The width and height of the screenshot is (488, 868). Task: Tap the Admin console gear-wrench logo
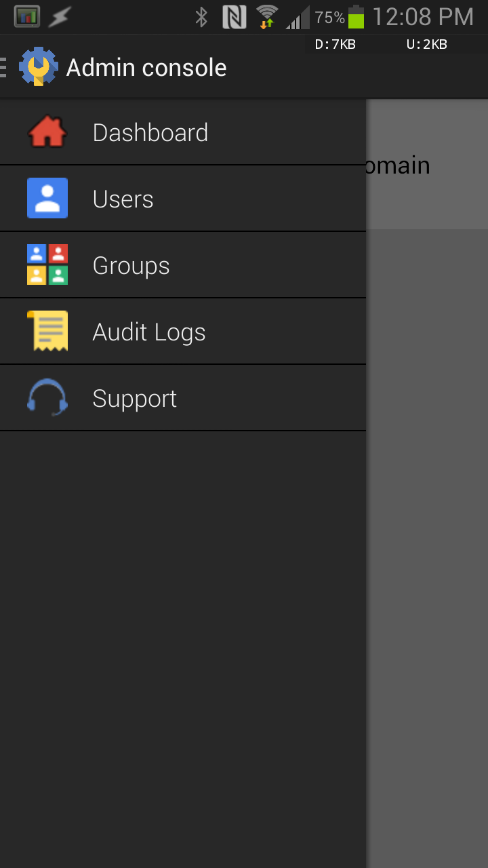point(39,66)
